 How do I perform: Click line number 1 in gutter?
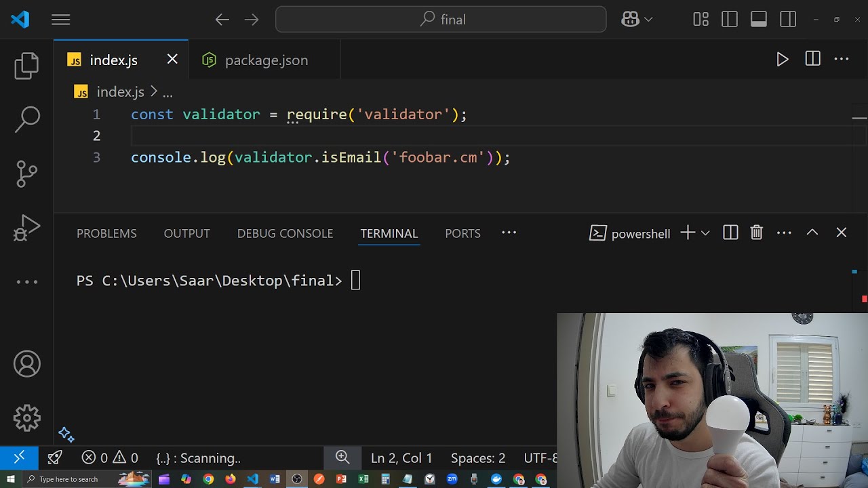(96, 115)
